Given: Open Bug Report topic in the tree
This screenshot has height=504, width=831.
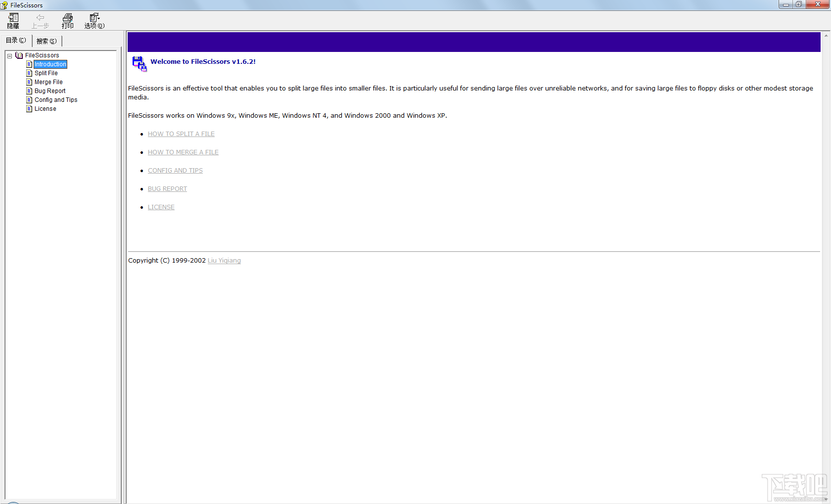Looking at the screenshot, I should [50, 91].
